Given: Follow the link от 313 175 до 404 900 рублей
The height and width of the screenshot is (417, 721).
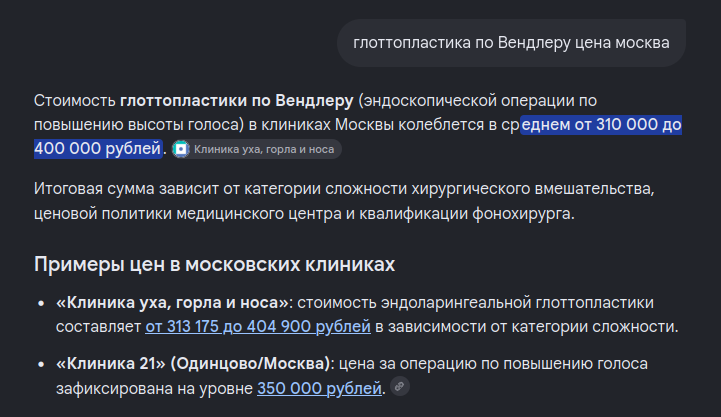Looking at the screenshot, I should pos(258,326).
